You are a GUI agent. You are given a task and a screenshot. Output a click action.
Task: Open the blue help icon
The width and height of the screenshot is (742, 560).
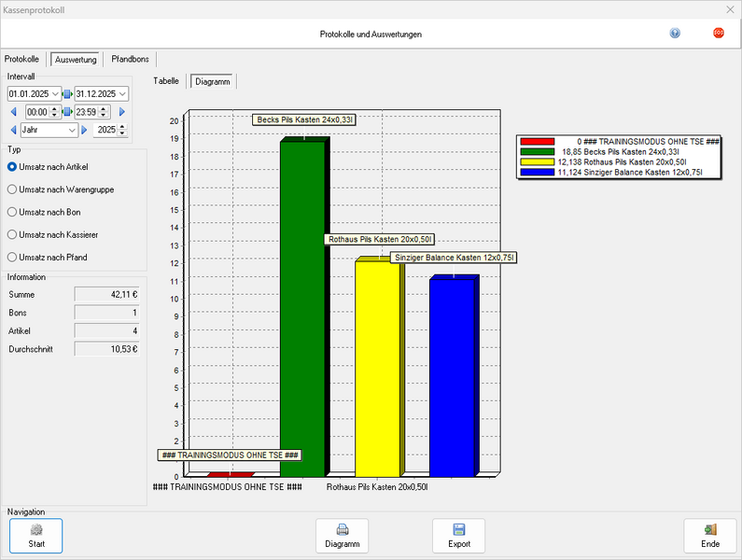(x=675, y=33)
